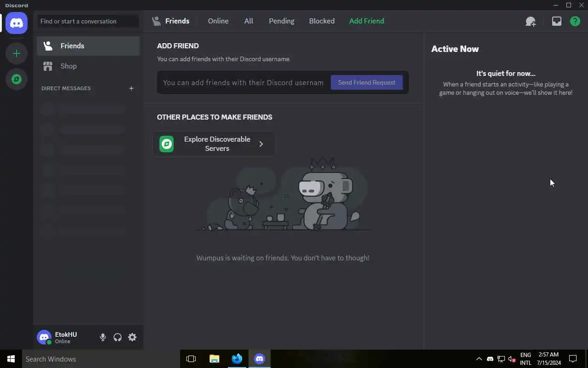588x368 pixels.
Task: Click New Group DM icon in header
Action: tap(531, 21)
